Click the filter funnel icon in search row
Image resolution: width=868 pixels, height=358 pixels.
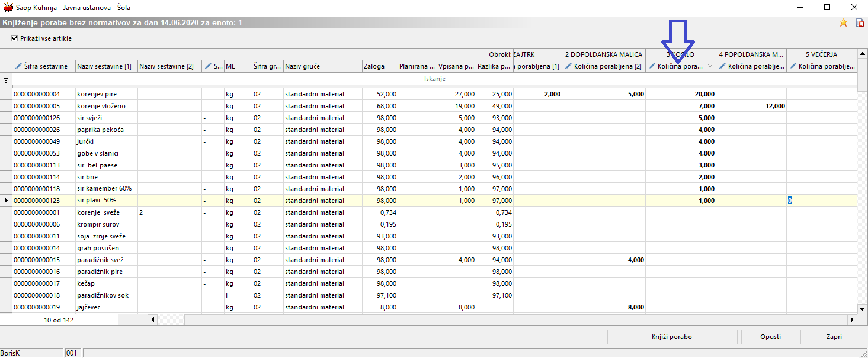coord(6,79)
